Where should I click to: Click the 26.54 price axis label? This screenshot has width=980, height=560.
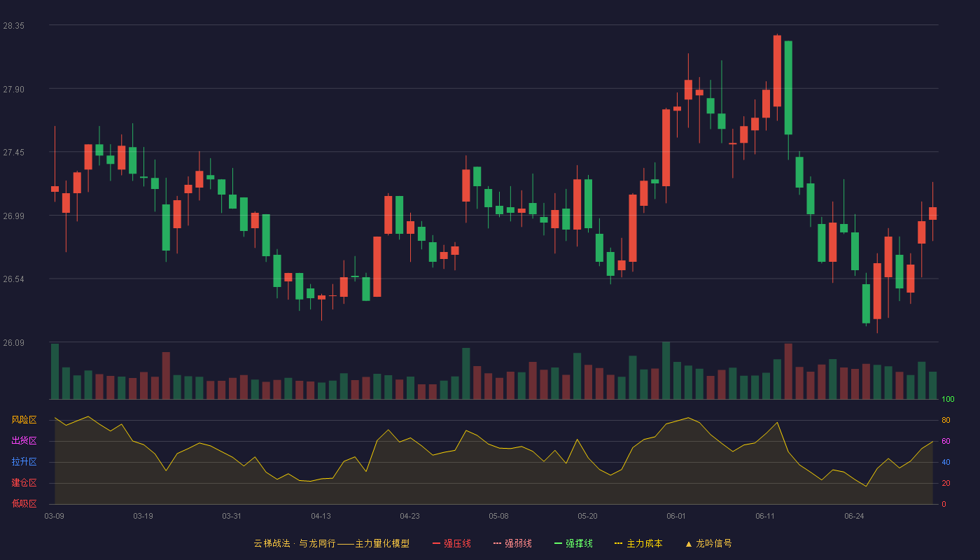click(13, 279)
